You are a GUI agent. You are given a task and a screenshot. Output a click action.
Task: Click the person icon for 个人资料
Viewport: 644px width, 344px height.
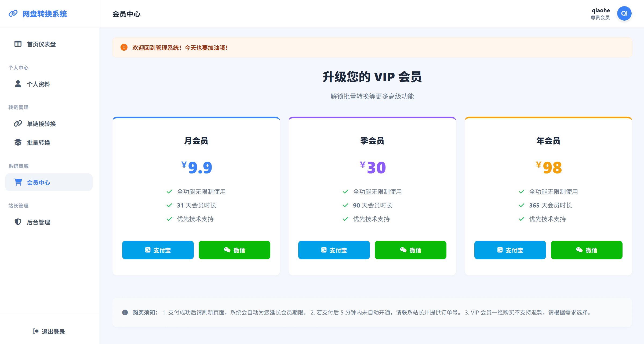[x=18, y=84]
